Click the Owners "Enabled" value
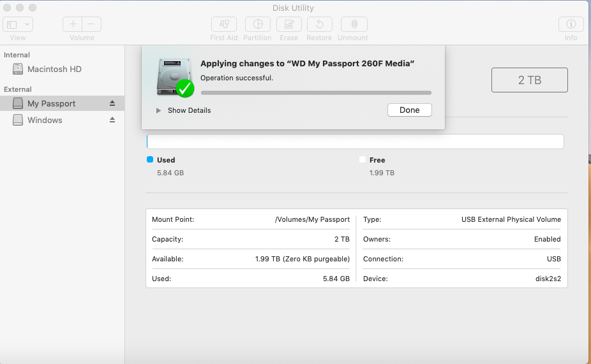This screenshot has width=591, height=364. [x=547, y=240]
